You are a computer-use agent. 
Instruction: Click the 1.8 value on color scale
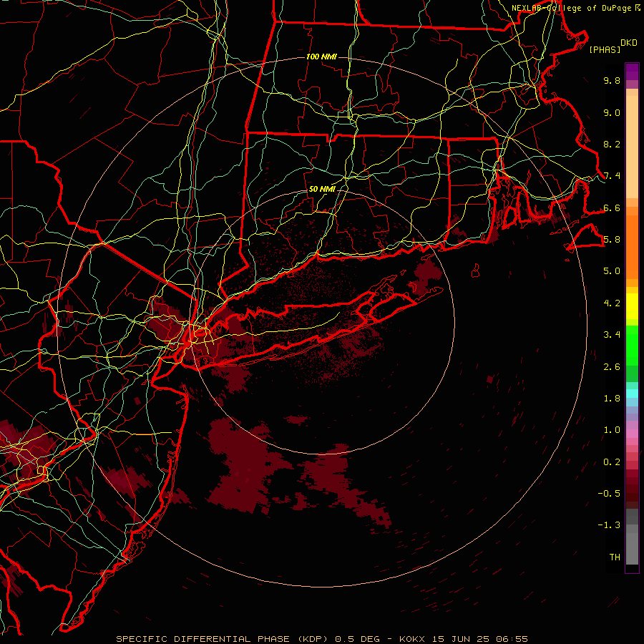(612, 399)
